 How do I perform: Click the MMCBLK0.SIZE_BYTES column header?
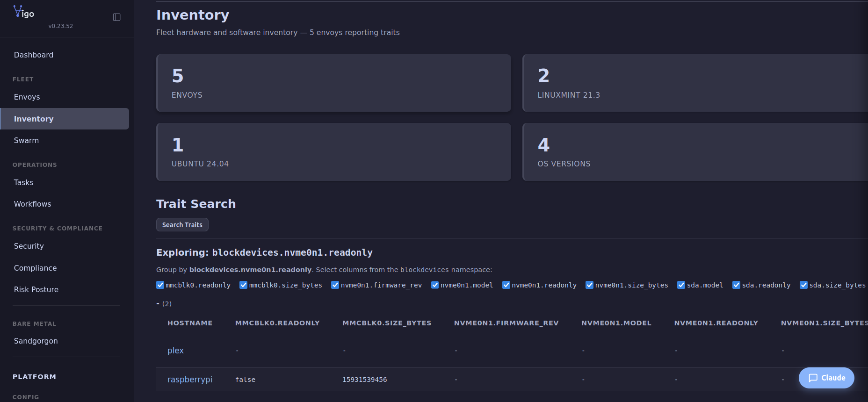tap(387, 323)
